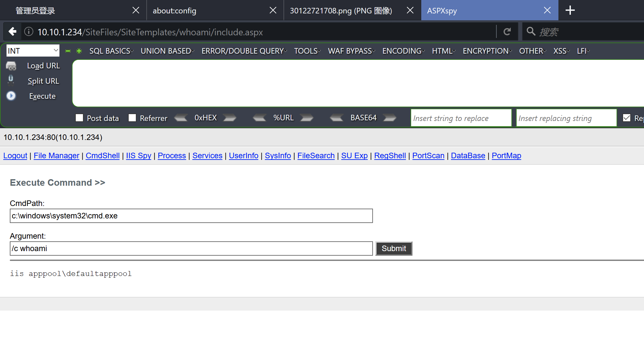Image resolution: width=644 pixels, height=342 pixels.
Task: Click the Execute label
Action: click(42, 96)
